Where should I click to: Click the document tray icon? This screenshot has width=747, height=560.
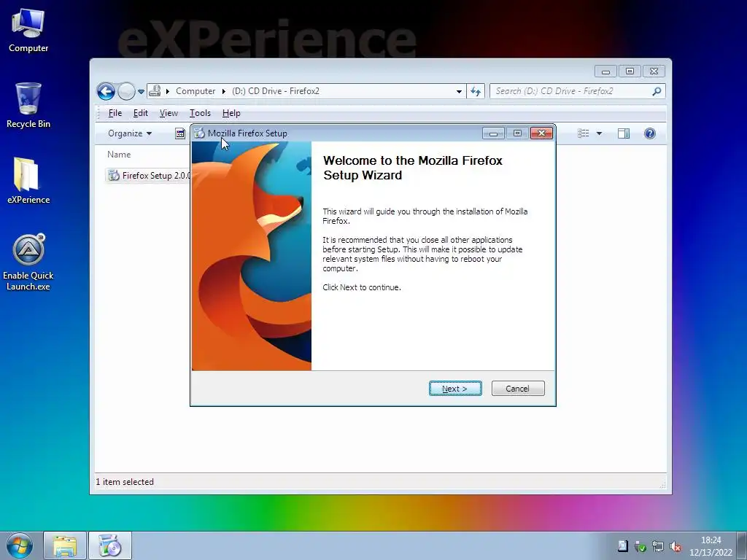[x=622, y=546]
